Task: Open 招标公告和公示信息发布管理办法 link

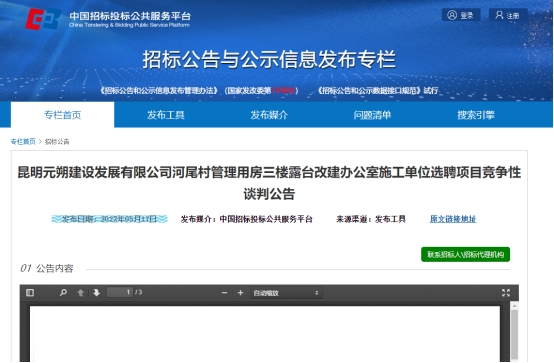Action: pyautogui.click(x=159, y=91)
